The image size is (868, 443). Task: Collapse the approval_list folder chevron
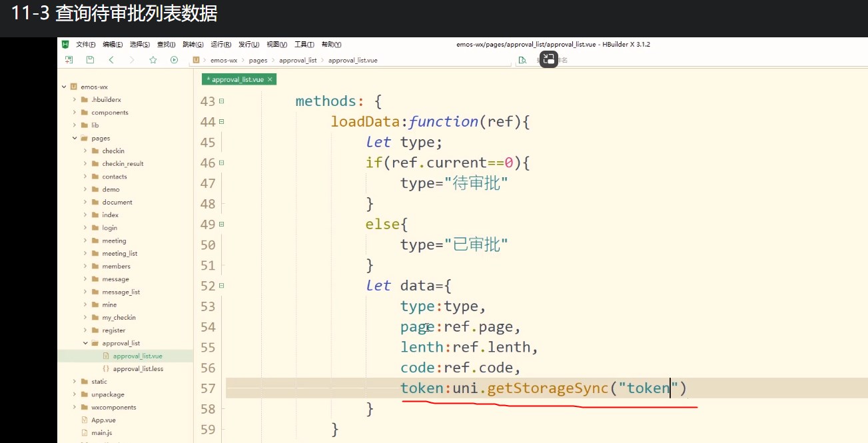pos(85,343)
